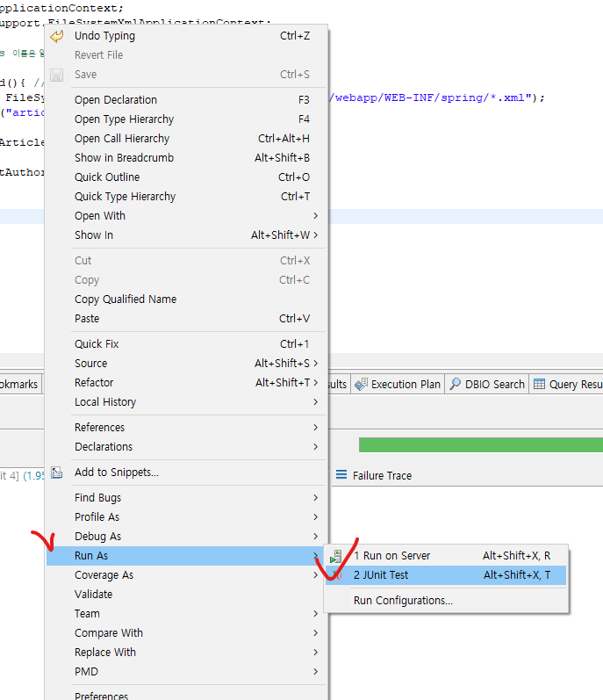Click Validate menu entry
603x700 pixels.
[x=93, y=595]
